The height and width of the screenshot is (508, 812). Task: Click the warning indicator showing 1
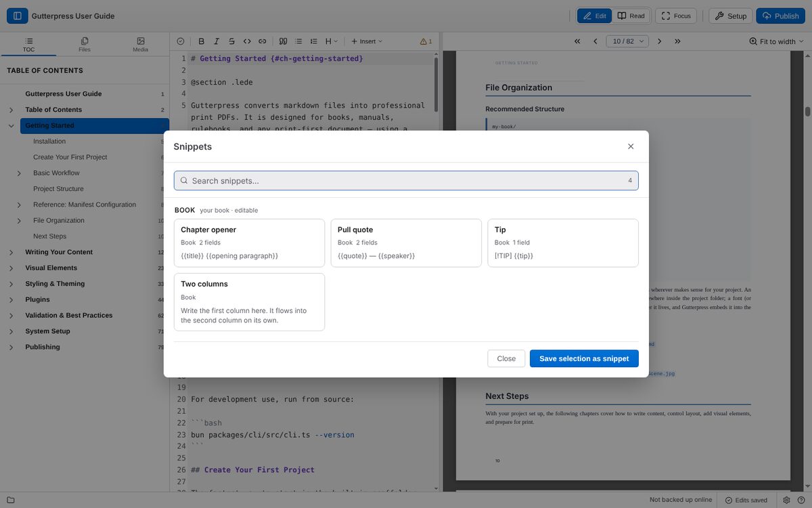pos(426,41)
